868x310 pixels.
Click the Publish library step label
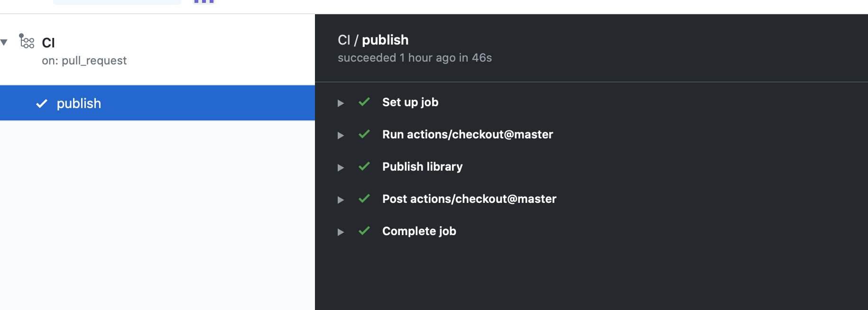pyautogui.click(x=422, y=167)
